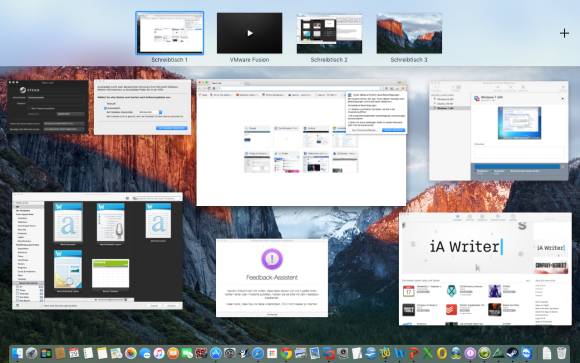This screenshot has height=363, width=580.
Task: Open Launchpad rocket icon in Dock
Action: coord(31,353)
